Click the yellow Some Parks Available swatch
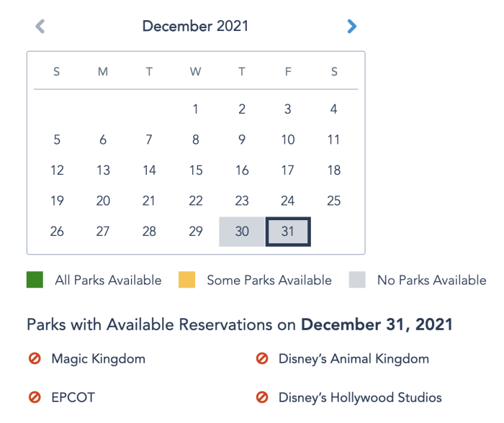Viewport: 504px width, 423px height. 187,280
